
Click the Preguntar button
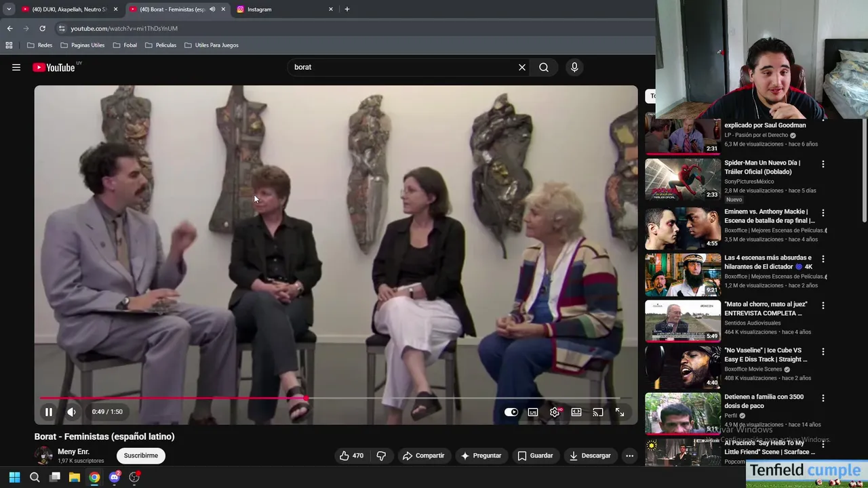(480, 455)
